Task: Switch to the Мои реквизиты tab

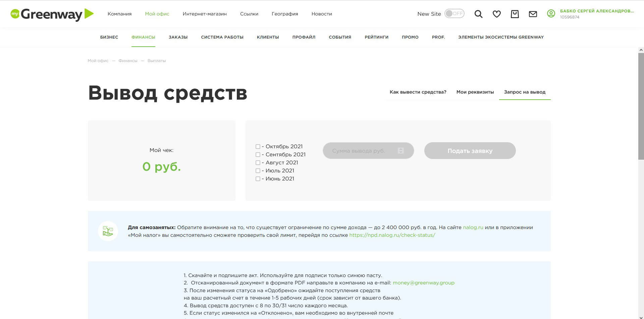Action: [x=475, y=92]
